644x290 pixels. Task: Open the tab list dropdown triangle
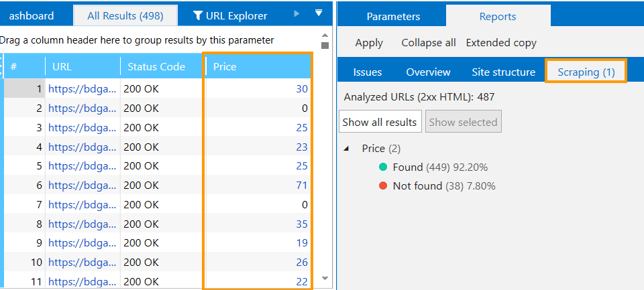(319, 13)
